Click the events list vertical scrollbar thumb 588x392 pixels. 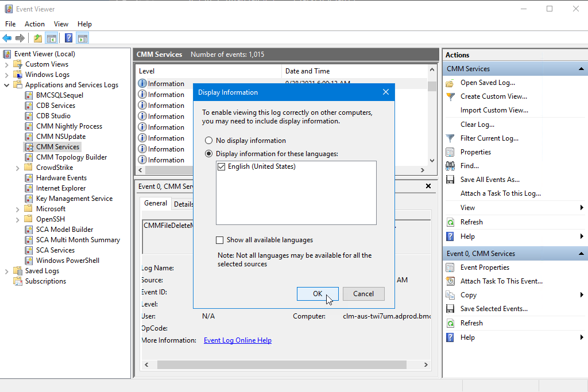(x=432, y=86)
